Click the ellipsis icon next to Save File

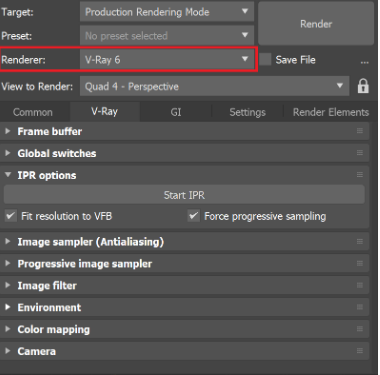(364, 62)
